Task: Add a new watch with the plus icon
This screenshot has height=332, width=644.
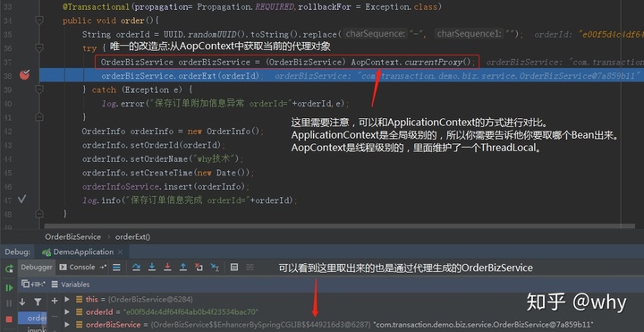Action: tap(55, 301)
